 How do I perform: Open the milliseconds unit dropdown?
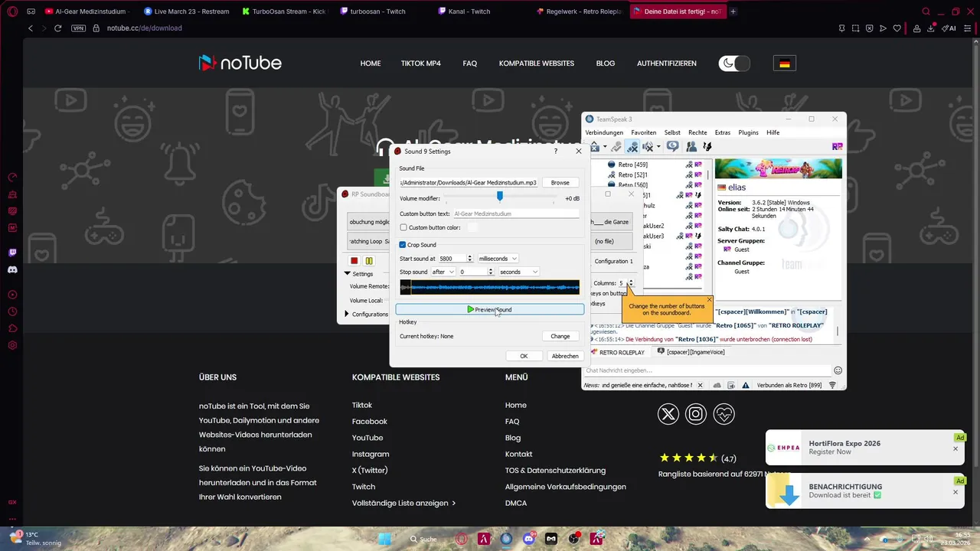498,259
